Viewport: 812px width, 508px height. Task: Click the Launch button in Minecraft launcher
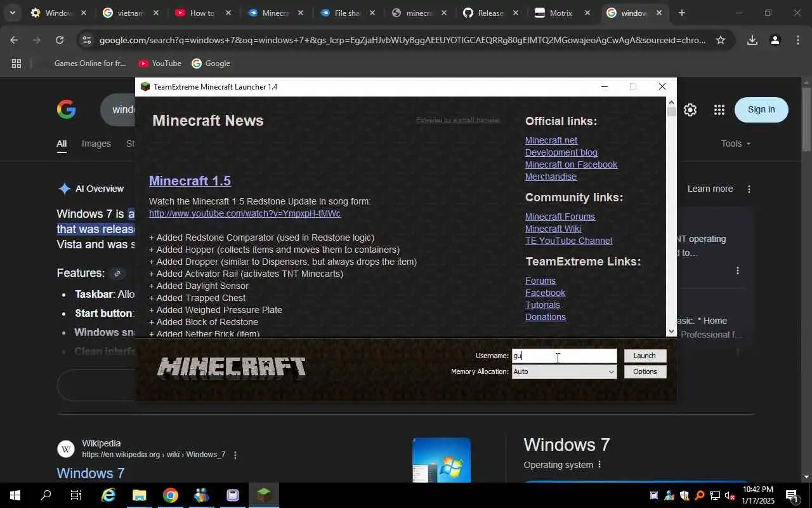(x=645, y=356)
